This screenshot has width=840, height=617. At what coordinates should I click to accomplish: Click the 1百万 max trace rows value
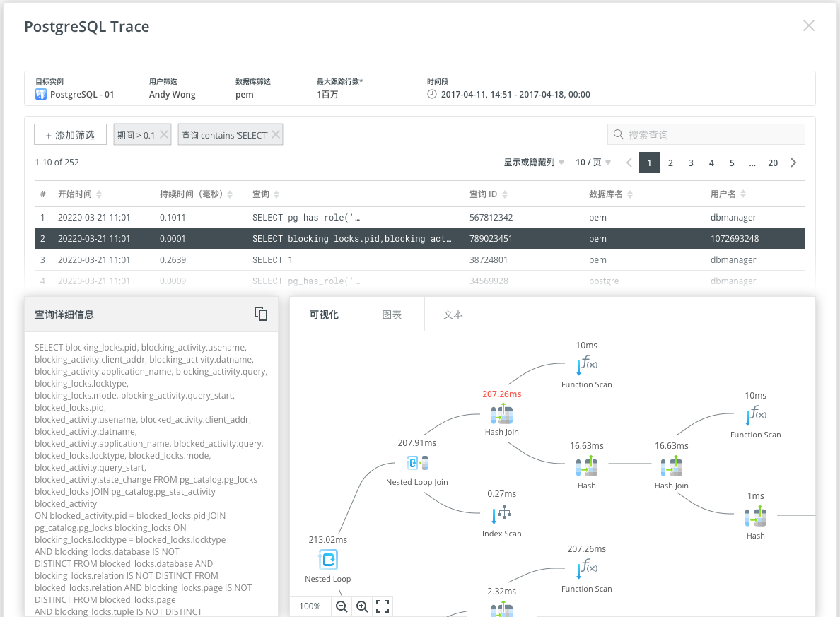327,94
